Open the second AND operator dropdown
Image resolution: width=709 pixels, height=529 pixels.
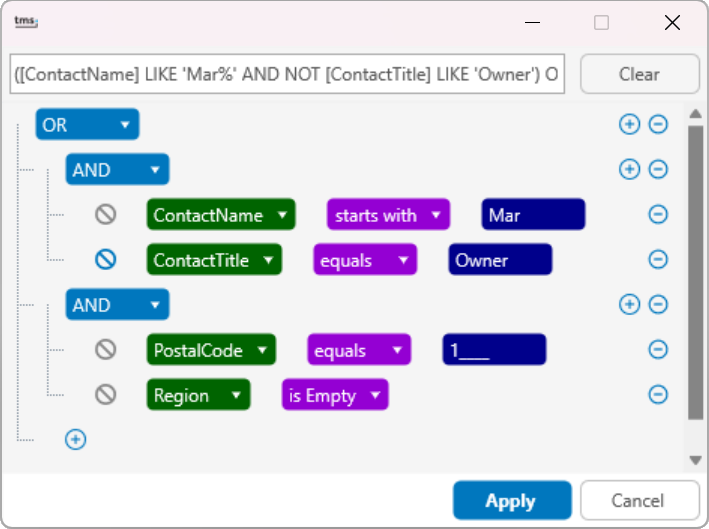pos(118,305)
